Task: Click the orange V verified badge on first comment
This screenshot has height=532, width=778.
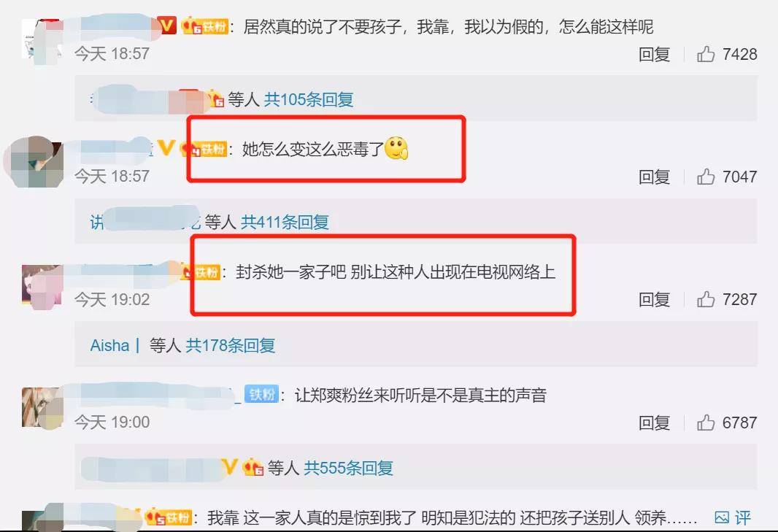Action: coord(167,26)
